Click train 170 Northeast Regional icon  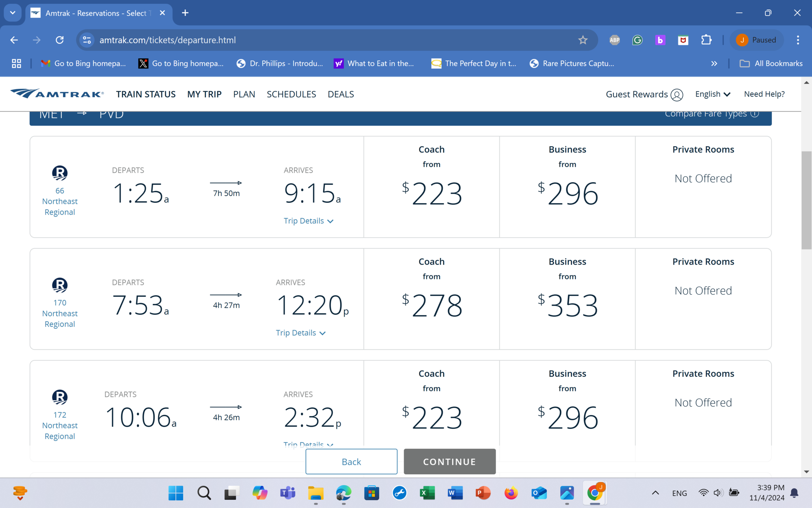click(x=60, y=285)
